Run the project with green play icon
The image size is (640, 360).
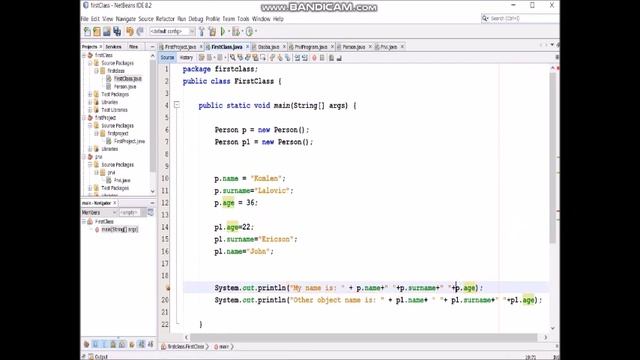[x=223, y=31]
